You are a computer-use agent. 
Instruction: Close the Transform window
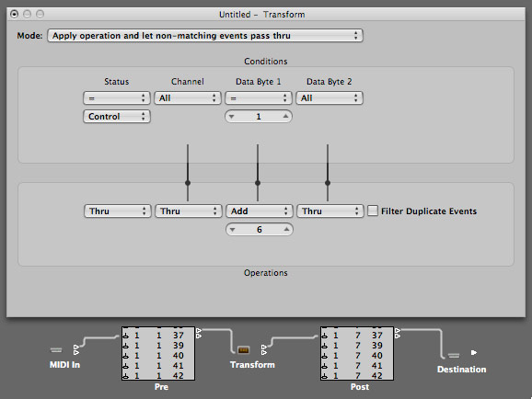click(14, 14)
